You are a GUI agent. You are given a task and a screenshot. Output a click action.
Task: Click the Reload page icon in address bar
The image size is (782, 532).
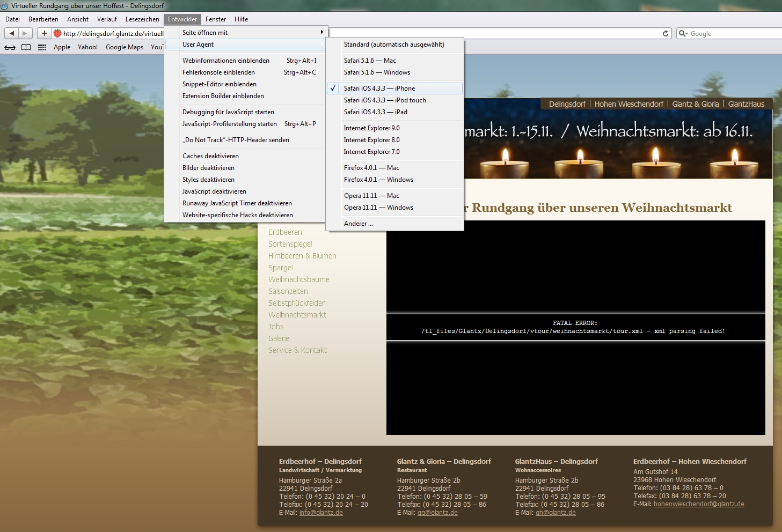click(666, 33)
